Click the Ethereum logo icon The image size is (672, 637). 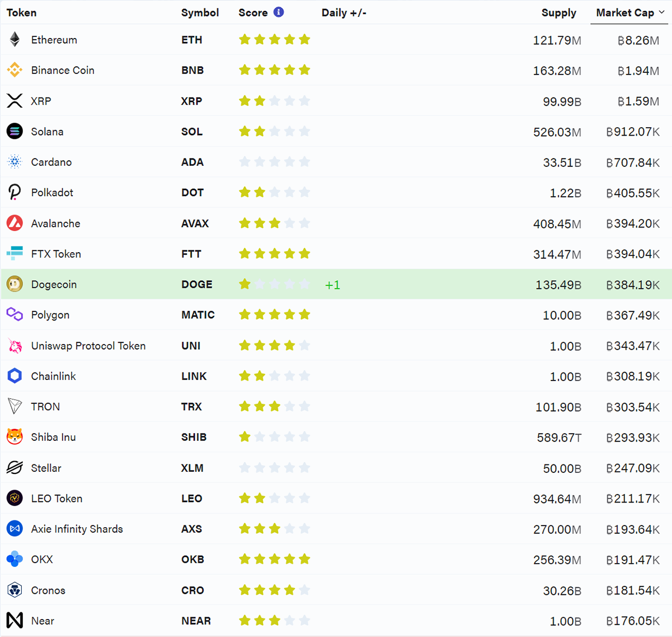[15, 39]
